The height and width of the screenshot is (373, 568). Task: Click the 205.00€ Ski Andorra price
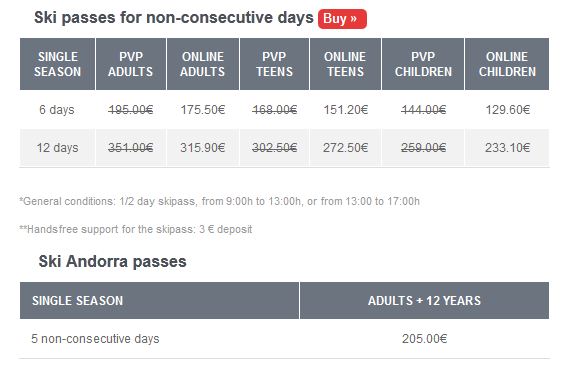click(425, 339)
